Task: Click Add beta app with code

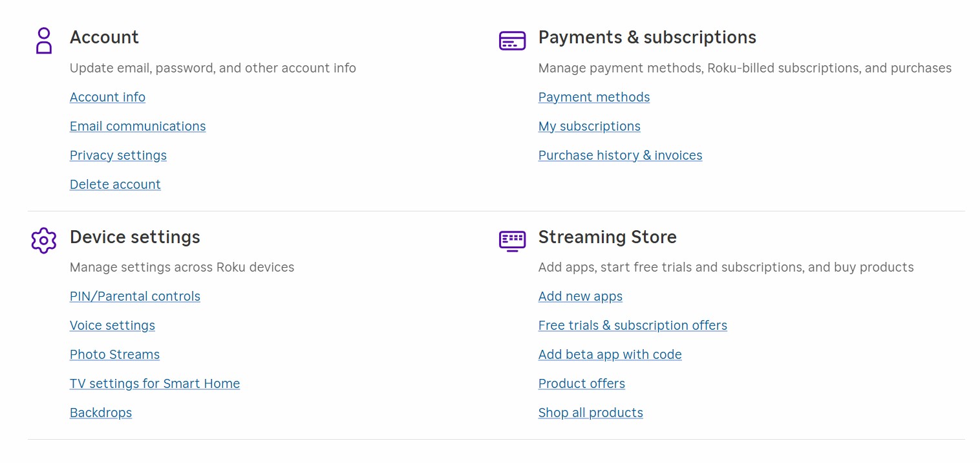Action: (x=610, y=354)
